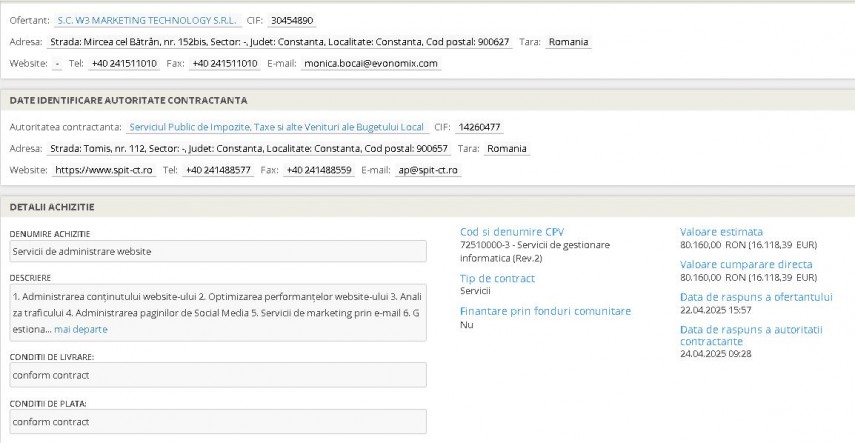Click the 'Finantare prin fonduri comunitare' label
Viewport: 855px width, 443px height.
[x=545, y=311]
